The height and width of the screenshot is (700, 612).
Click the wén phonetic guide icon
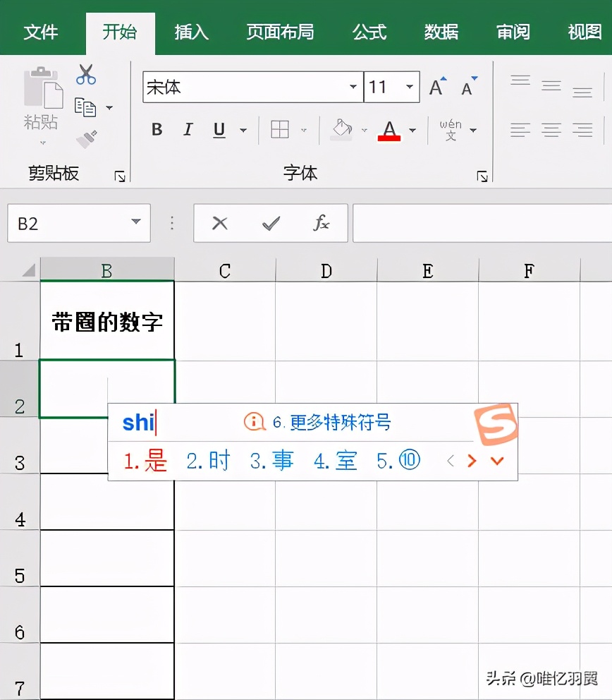point(451,130)
